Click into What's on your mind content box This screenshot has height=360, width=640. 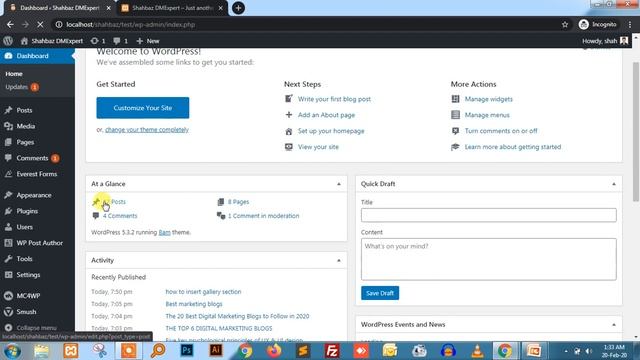[489, 259]
